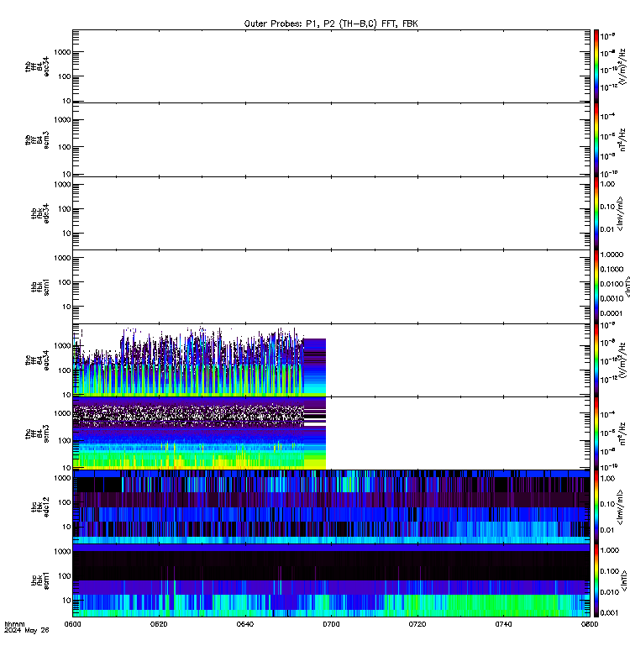Select the thb fbk edc34 panel label
The width and height of the screenshot is (630, 672).
40,213
